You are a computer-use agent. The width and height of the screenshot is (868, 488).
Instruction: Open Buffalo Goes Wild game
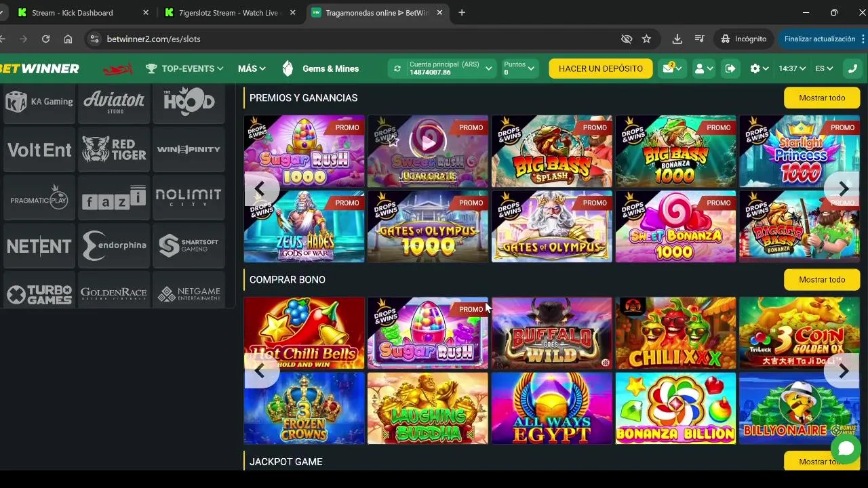click(x=552, y=333)
